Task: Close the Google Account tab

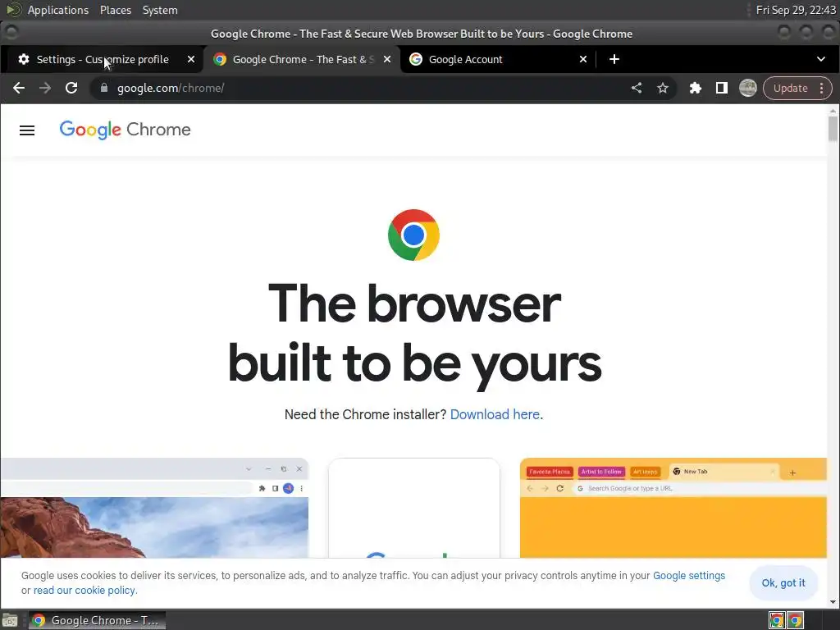Action: pos(583,59)
